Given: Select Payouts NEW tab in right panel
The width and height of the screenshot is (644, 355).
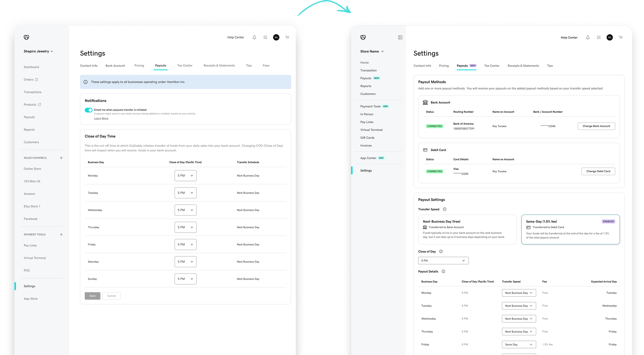Looking at the screenshot, I should (x=466, y=66).
